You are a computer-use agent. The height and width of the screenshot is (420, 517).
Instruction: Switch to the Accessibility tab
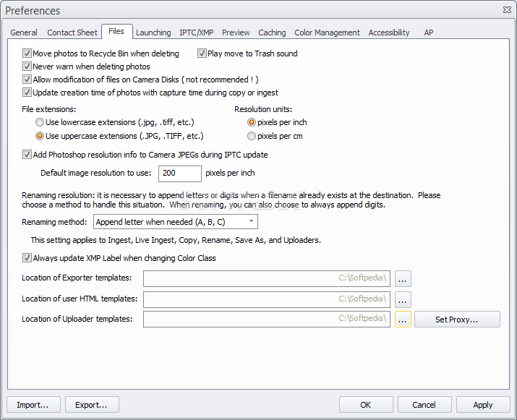[x=389, y=33]
